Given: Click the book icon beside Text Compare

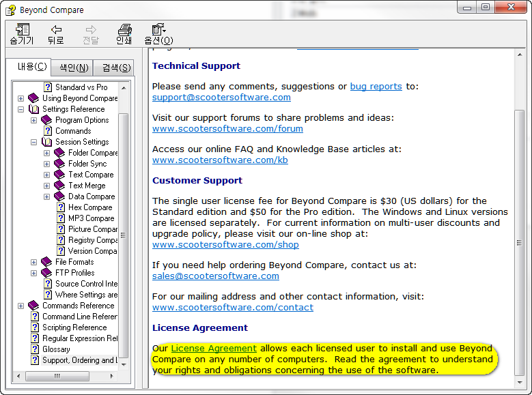Looking at the screenshot, I should click(59, 175).
